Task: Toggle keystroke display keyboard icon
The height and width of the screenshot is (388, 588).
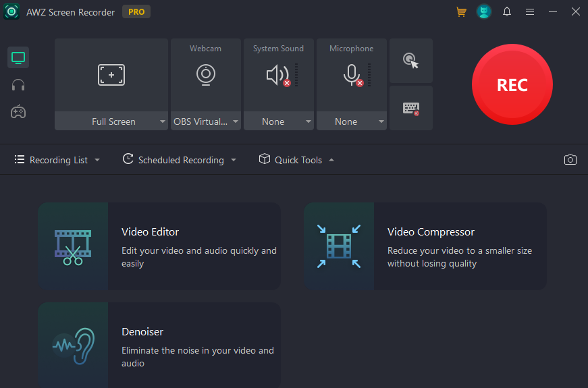Action: click(x=411, y=109)
